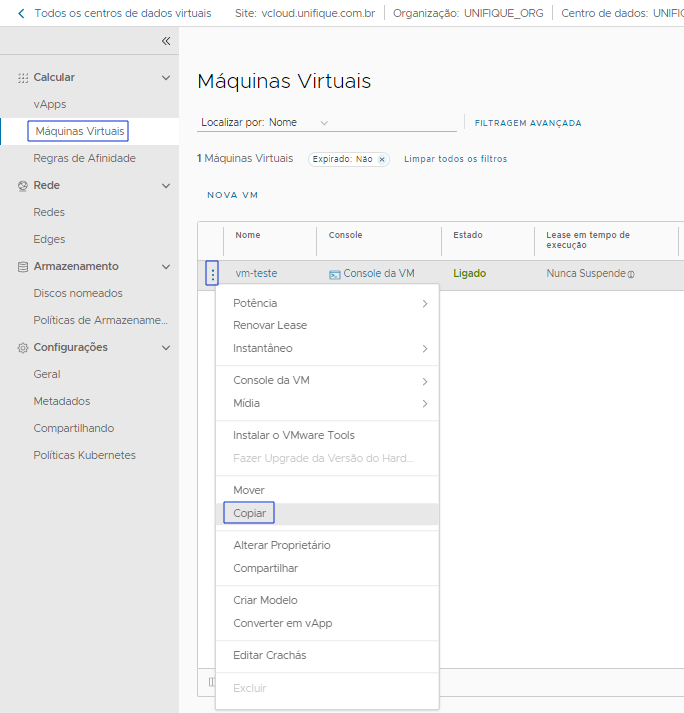Select Máquinas Virtuais in sidebar
Viewport: 684px width, 713px height.
coord(80,131)
